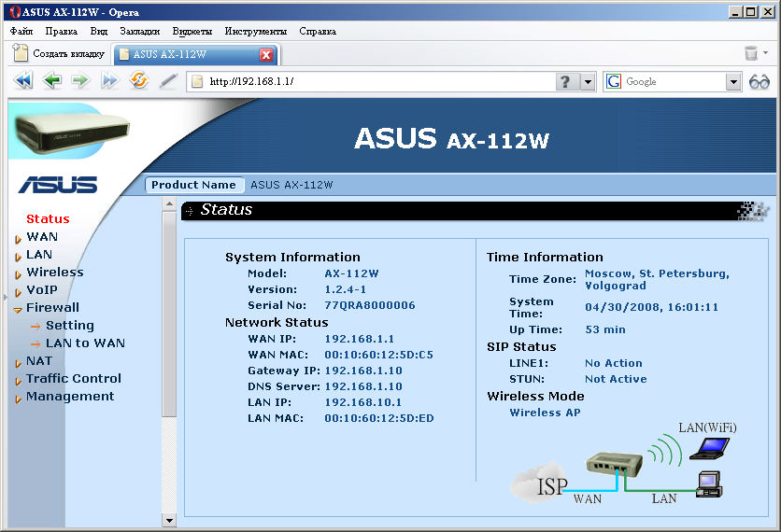
Task: Click version value 1.2.4-1
Action: [345, 289]
